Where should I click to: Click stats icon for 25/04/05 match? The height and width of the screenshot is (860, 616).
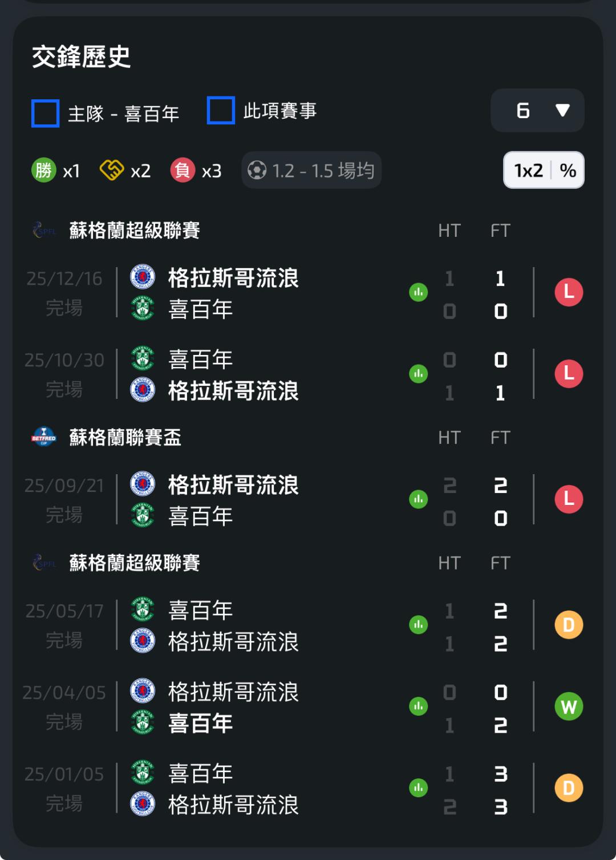pyautogui.click(x=418, y=706)
